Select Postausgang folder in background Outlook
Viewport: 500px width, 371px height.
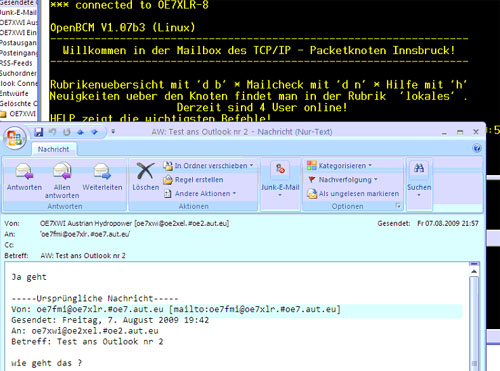(x=18, y=43)
